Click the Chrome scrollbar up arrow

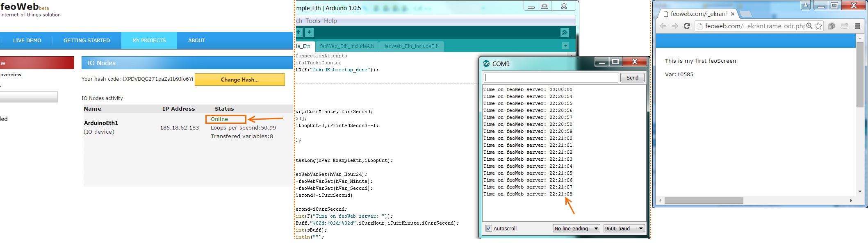coord(860,38)
